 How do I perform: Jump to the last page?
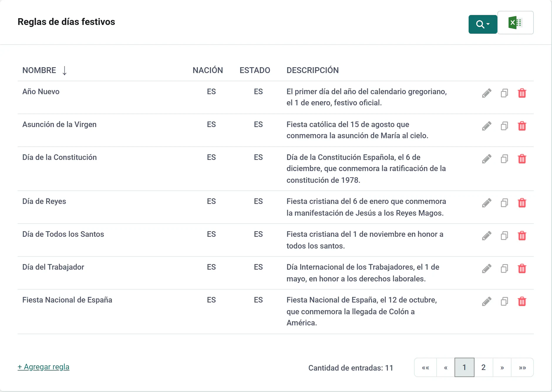click(522, 368)
